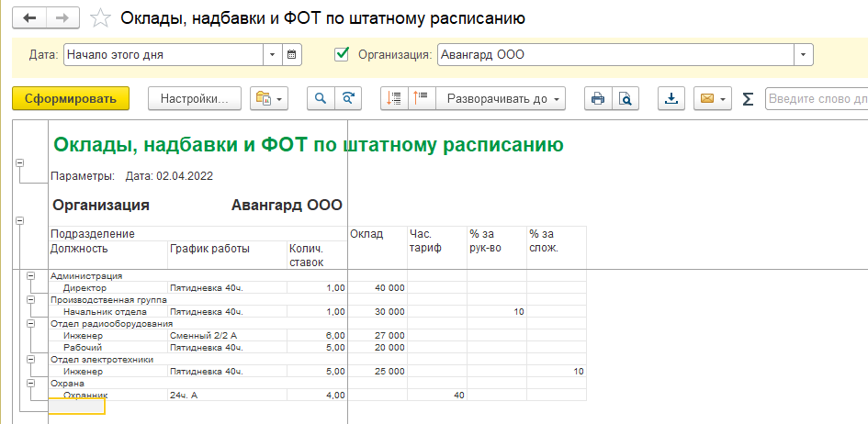The height and width of the screenshot is (424, 868).
Task: Click the magnifier search icon in toolbar
Action: coord(320,98)
